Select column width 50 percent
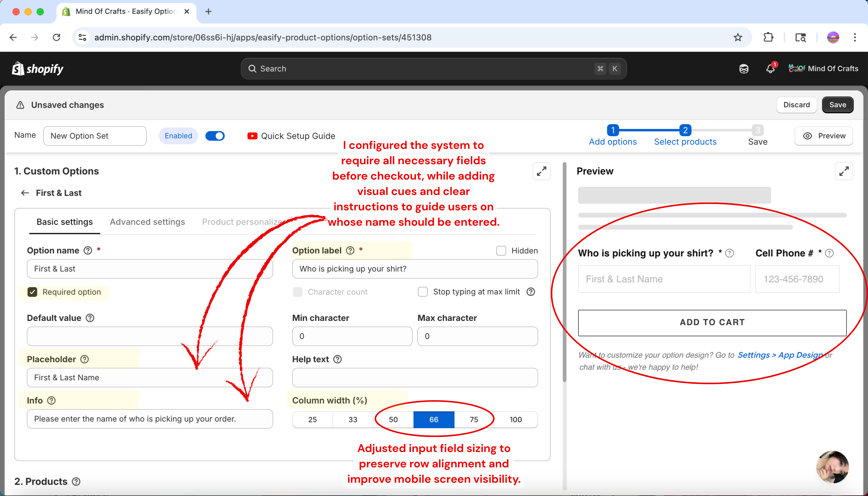868x496 pixels. 393,419
